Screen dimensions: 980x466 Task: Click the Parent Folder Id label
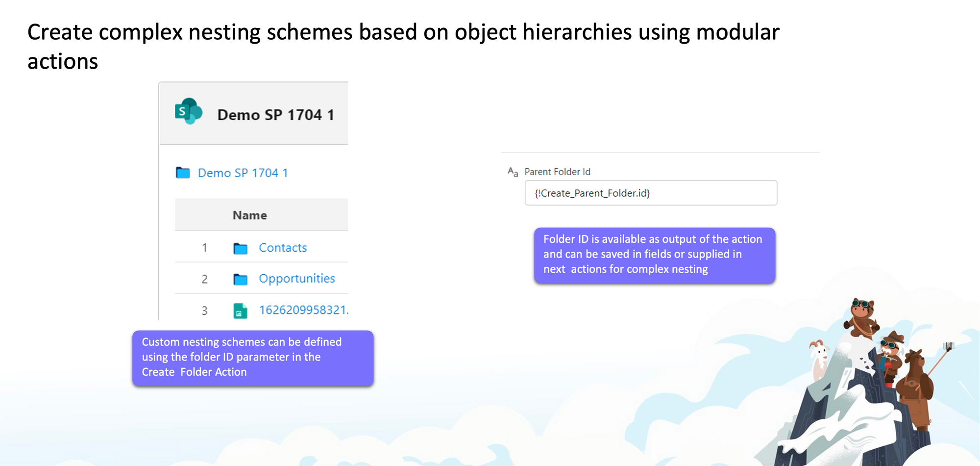click(557, 172)
